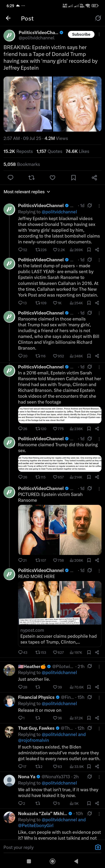Open options menu on Heather's reply

click(99, 666)
